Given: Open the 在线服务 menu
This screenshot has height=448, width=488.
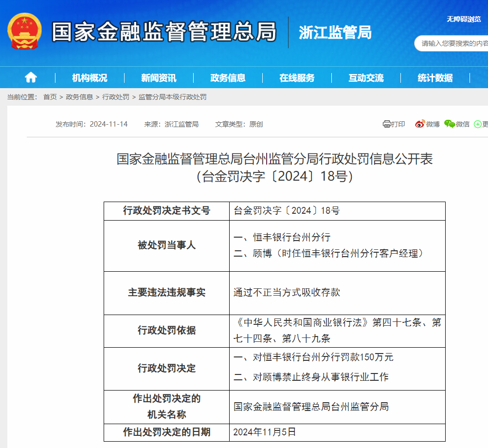Looking at the screenshot, I should click(x=297, y=77).
